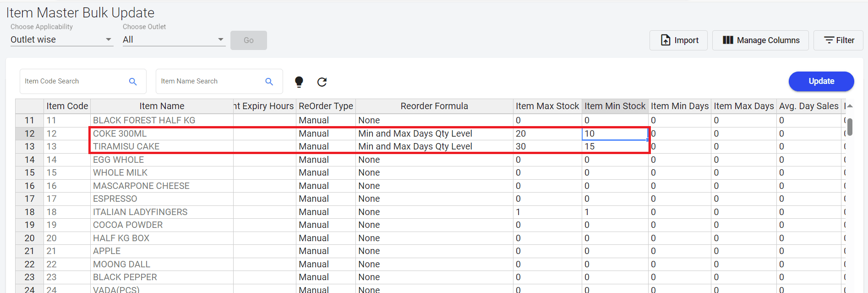Click the scroll up arrow of the grid
The height and width of the screenshot is (293, 868).
[850, 106]
